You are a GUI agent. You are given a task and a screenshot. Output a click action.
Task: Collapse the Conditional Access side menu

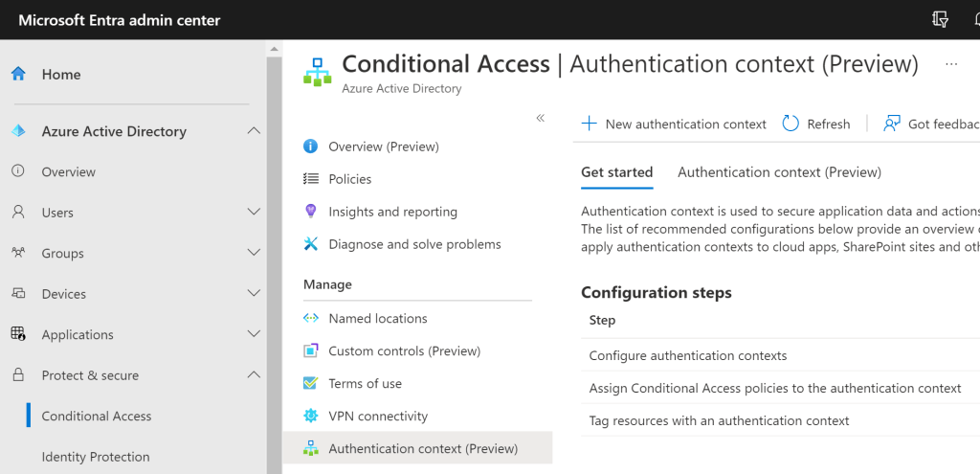[540, 118]
